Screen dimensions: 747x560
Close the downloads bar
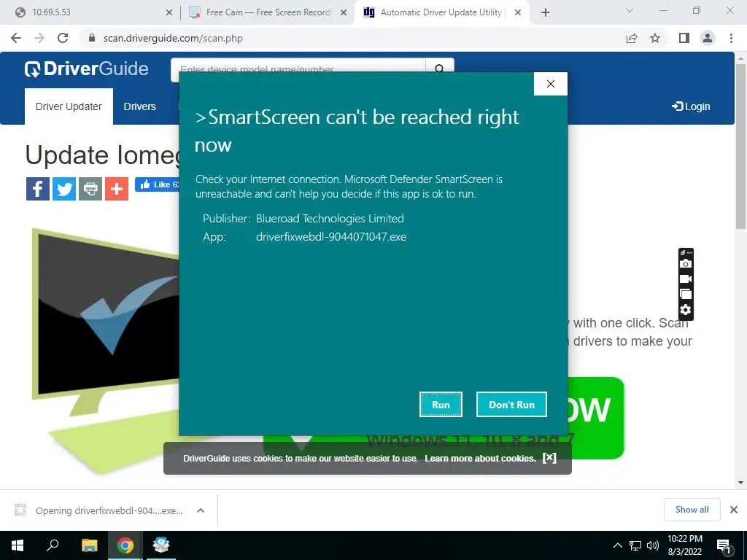[x=734, y=510]
